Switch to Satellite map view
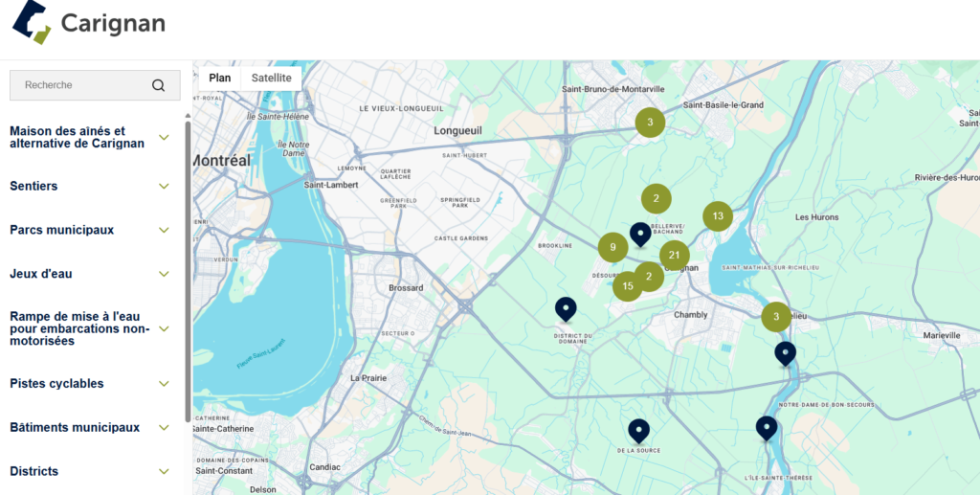The image size is (980, 495). coord(271,79)
